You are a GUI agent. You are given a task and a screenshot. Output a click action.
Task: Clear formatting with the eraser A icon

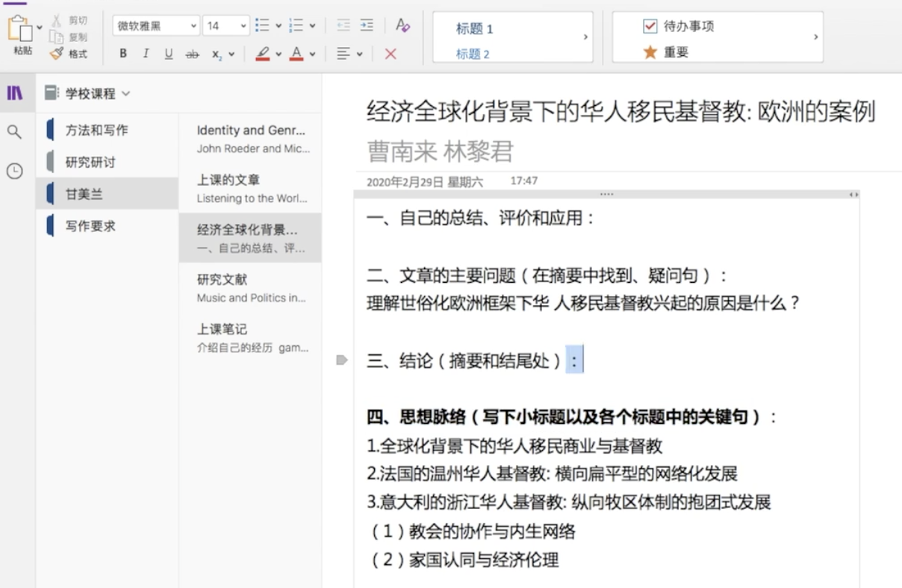coord(402,25)
